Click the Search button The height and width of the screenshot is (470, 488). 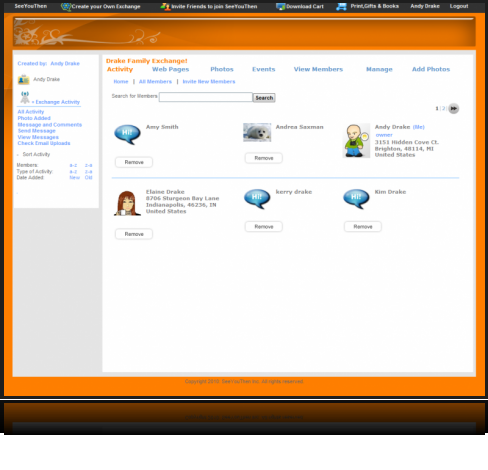coord(264,98)
